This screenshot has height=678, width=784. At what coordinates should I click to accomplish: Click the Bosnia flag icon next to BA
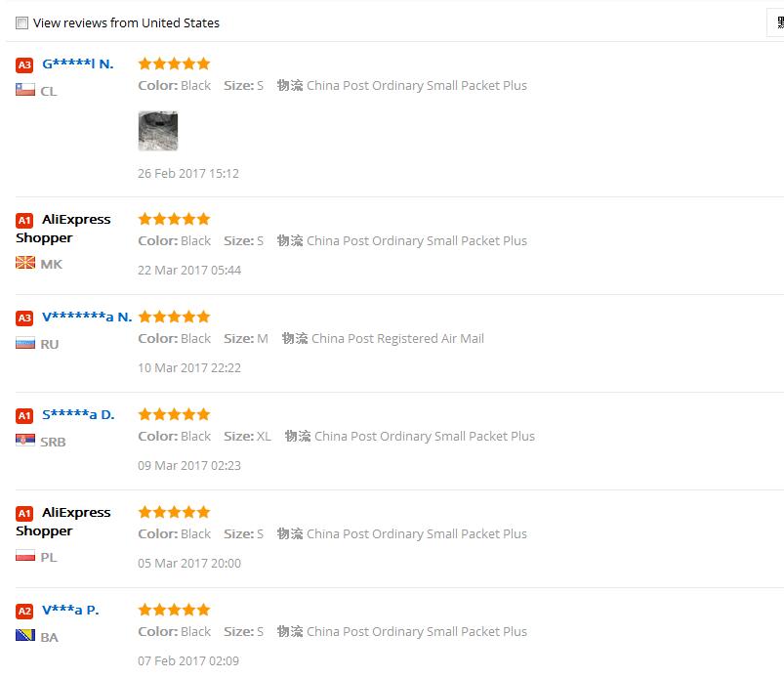[x=25, y=636]
